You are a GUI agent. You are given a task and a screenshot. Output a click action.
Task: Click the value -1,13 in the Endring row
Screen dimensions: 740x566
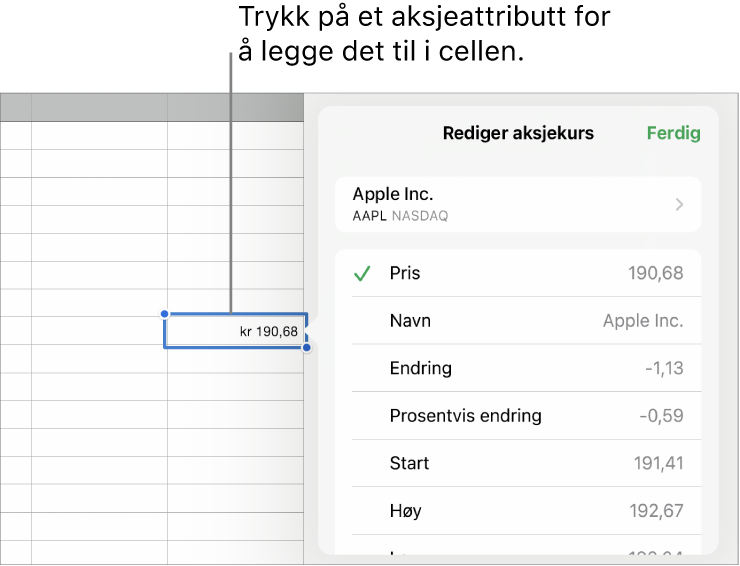click(664, 368)
